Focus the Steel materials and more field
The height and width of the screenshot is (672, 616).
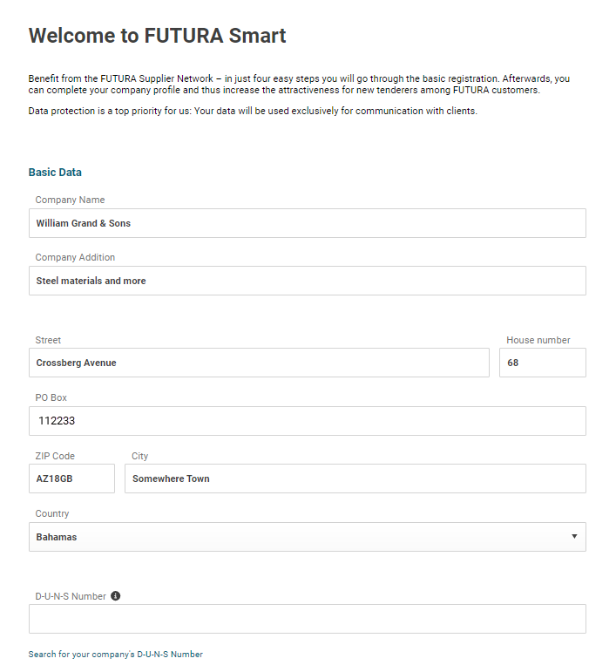coord(307,281)
